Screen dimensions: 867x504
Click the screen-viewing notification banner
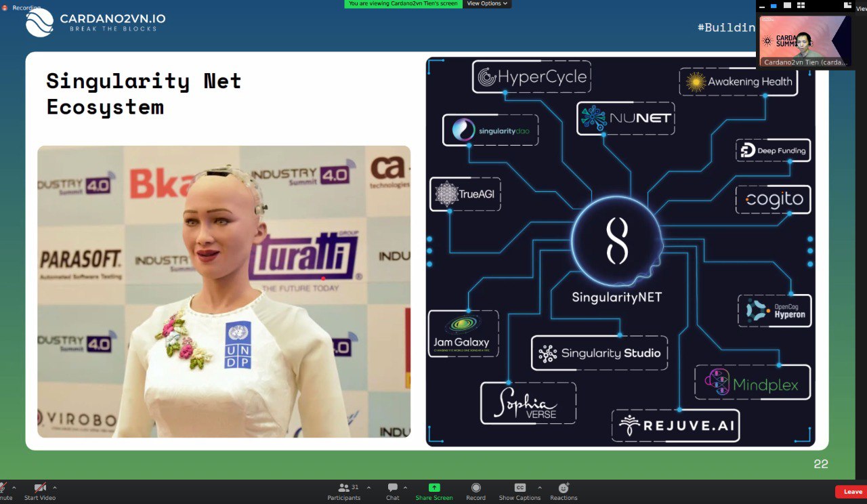coord(404,4)
